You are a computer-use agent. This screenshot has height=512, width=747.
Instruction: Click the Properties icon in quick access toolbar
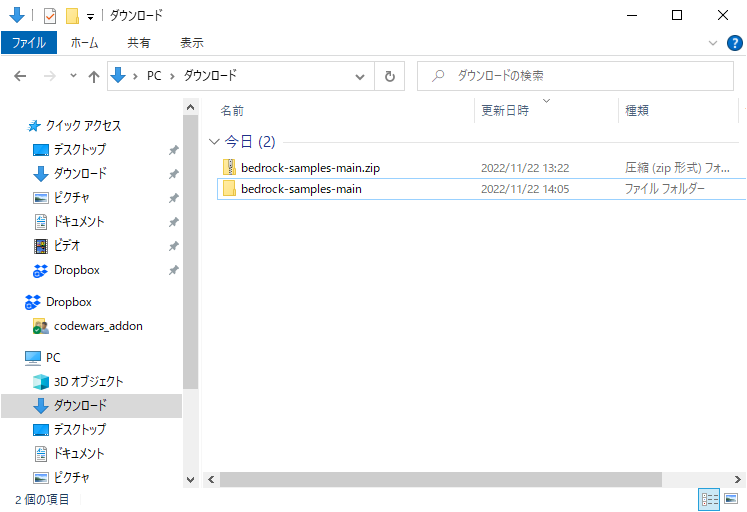coord(50,16)
